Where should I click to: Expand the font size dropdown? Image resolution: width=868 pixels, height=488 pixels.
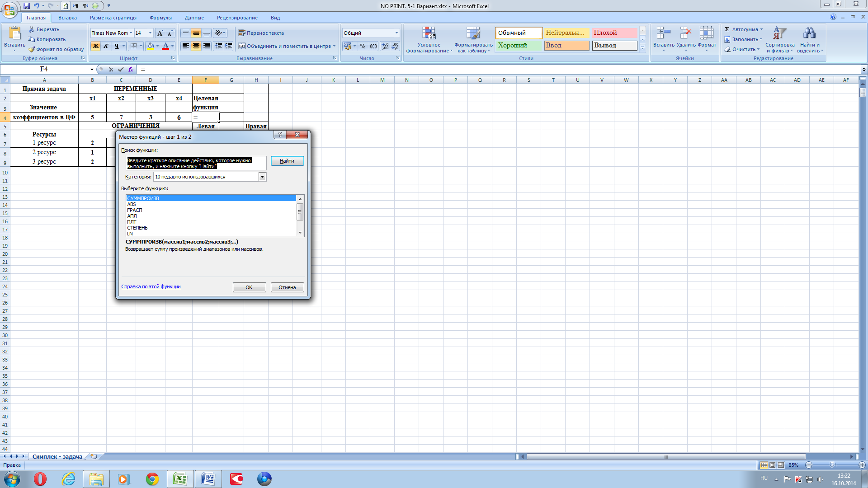pyautogui.click(x=150, y=33)
